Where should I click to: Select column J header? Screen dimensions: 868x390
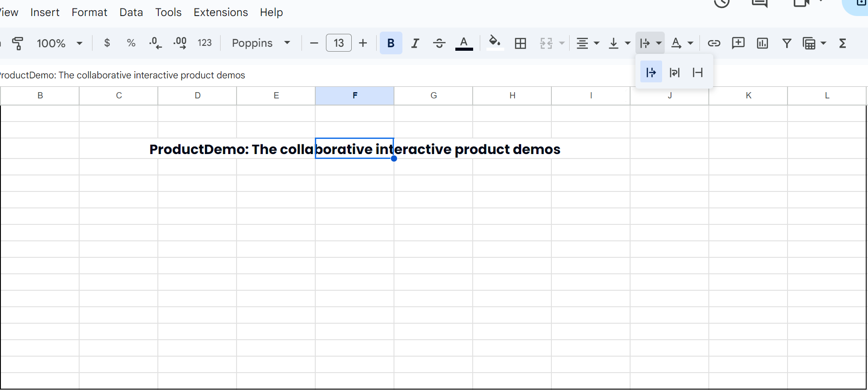pos(670,96)
